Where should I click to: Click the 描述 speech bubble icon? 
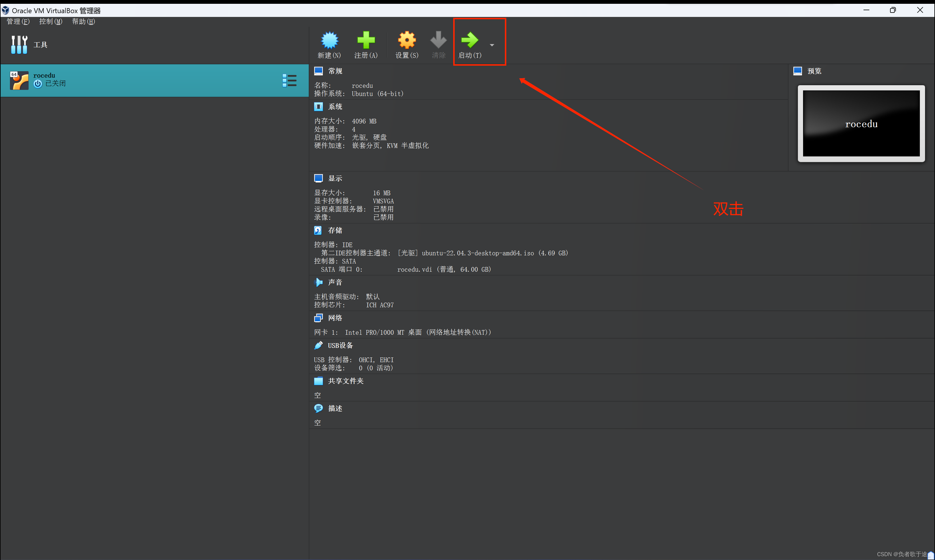318,408
